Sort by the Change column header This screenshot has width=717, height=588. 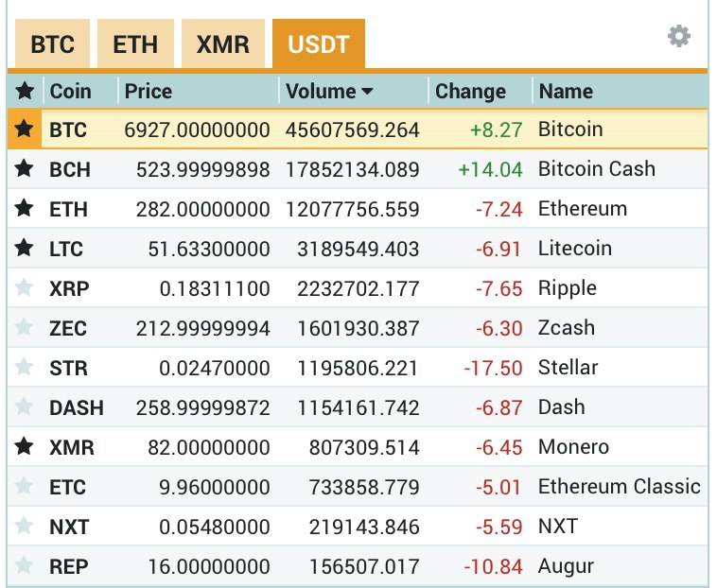[470, 91]
